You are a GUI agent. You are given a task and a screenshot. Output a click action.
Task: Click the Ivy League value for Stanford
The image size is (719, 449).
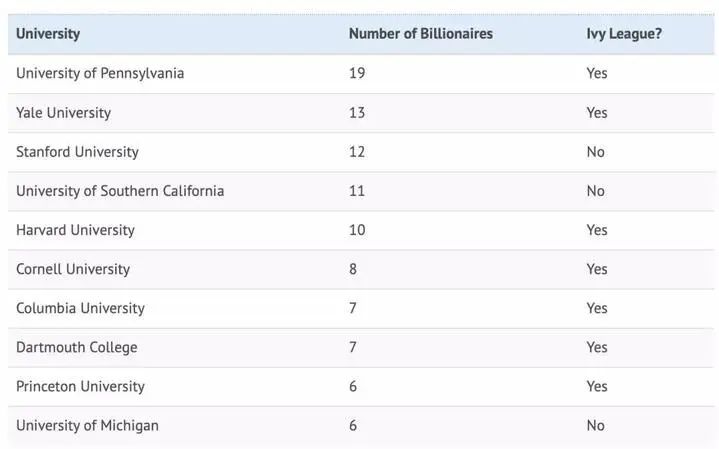595,152
